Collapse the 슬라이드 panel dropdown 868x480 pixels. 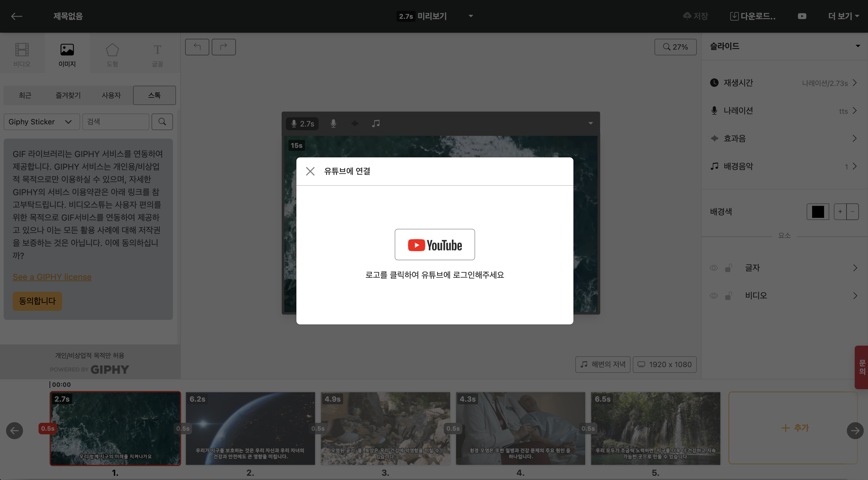tap(857, 46)
